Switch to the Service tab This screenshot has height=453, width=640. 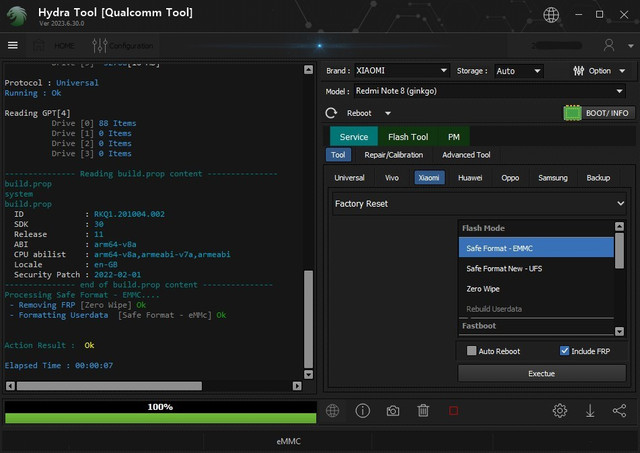pos(353,137)
